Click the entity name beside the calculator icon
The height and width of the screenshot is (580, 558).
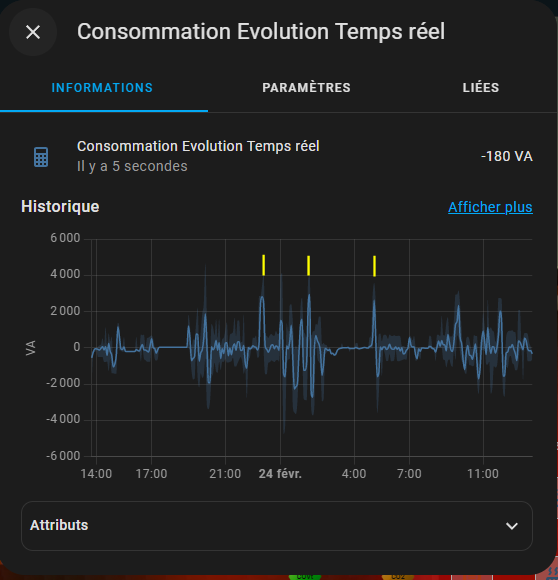(198, 146)
